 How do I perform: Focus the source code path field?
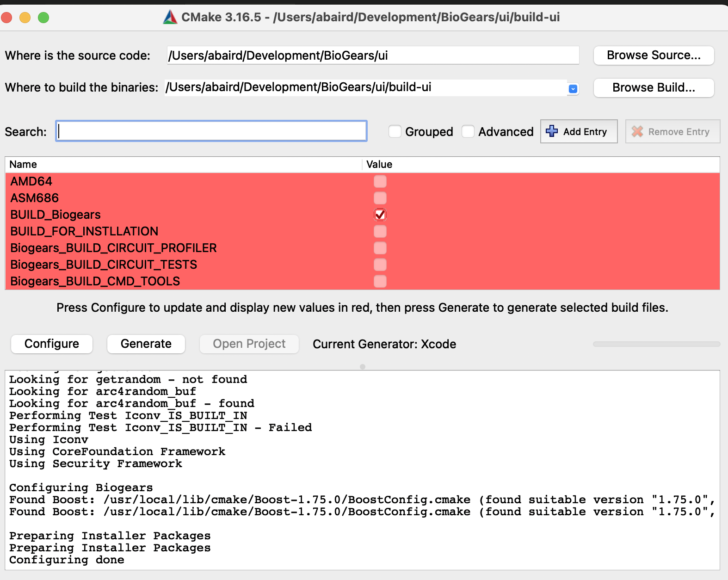(373, 56)
